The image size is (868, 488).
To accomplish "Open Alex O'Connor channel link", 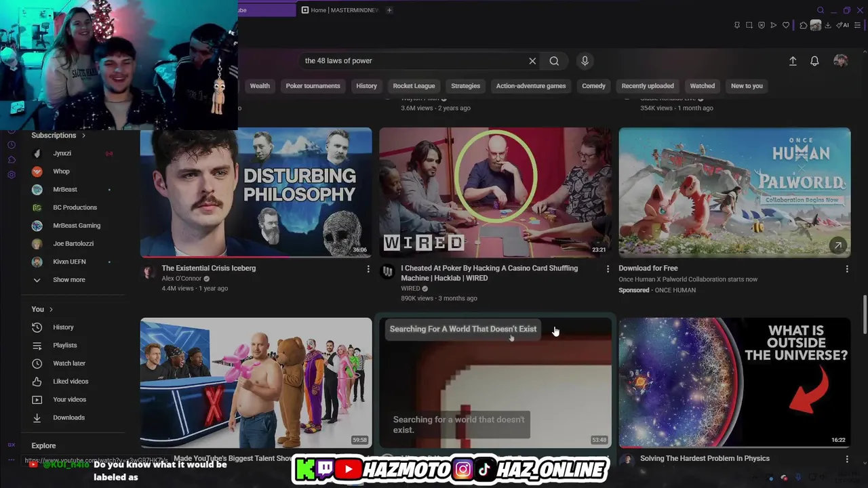I will pos(182,279).
